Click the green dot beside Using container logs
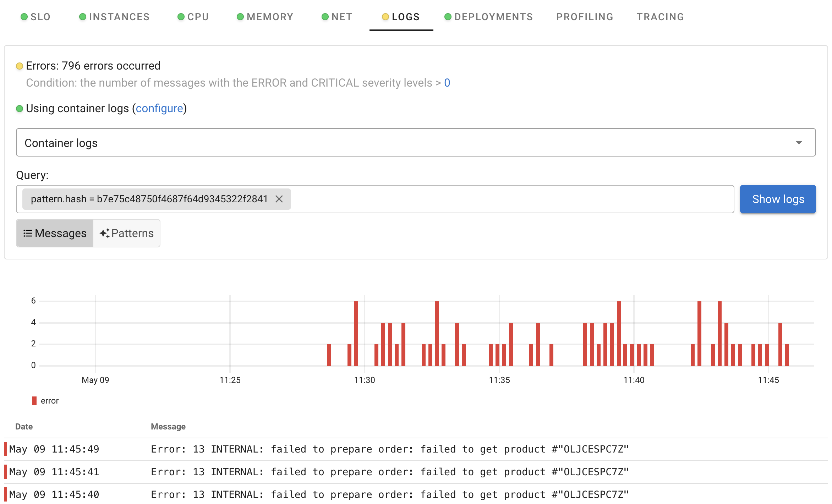Viewport: 832px width, 504px height. pos(20,109)
